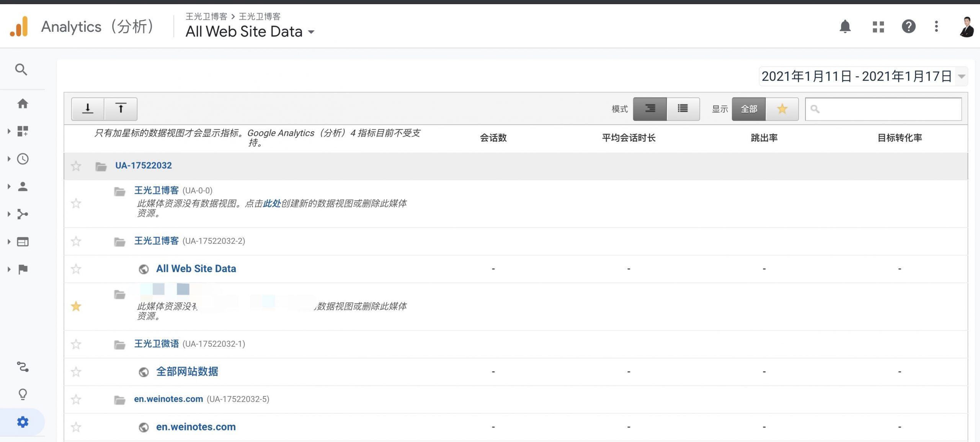Screen dimensions: 980x442
Task: Open the Audience person sidebar icon
Action: [x=23, y=186]
